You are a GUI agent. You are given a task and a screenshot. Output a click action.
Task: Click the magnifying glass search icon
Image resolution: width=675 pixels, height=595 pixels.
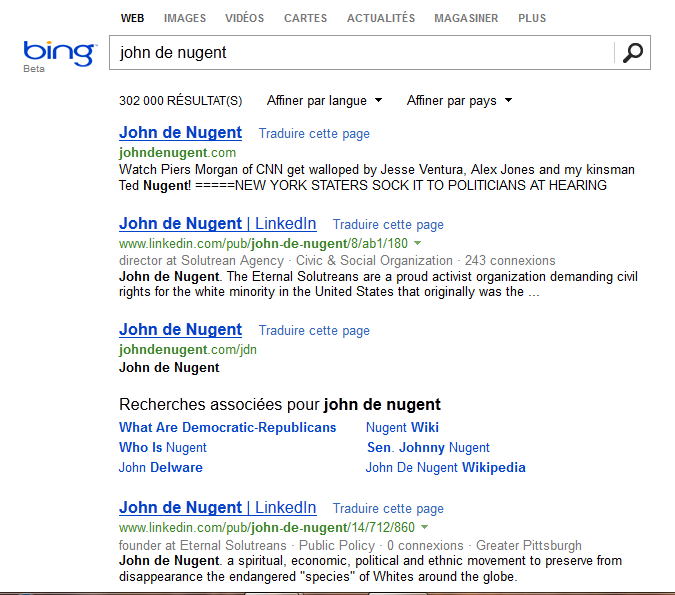(632, 53)
